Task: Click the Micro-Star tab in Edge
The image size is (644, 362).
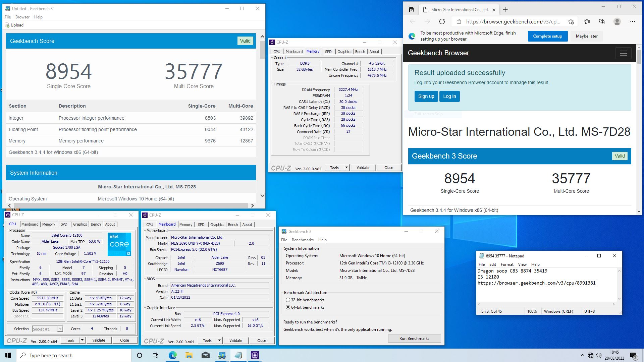Action: (x=459, y=10)
